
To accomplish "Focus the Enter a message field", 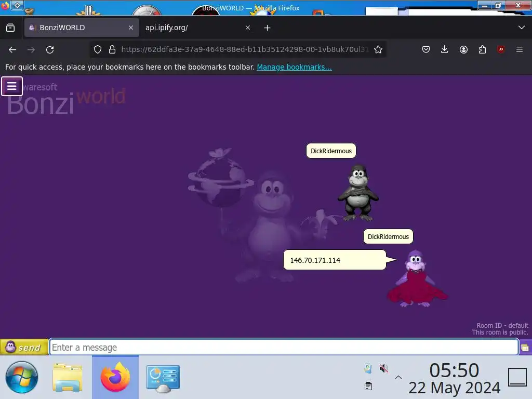I will [x=284, y=348].
